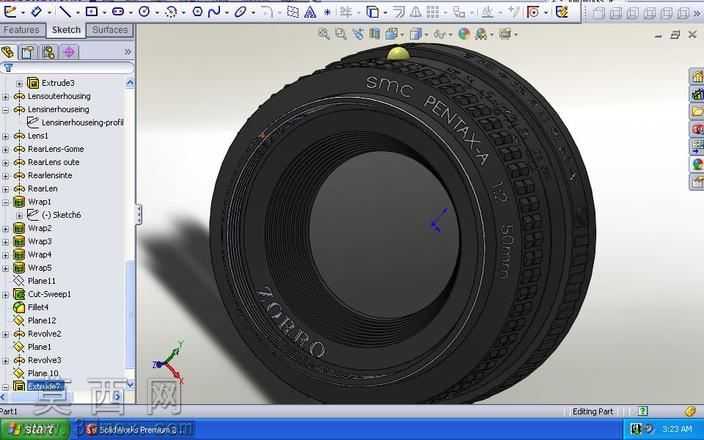Click the View Orientation cube icon
The width and height of the screenshot is (704, 440).
(392, 34)
